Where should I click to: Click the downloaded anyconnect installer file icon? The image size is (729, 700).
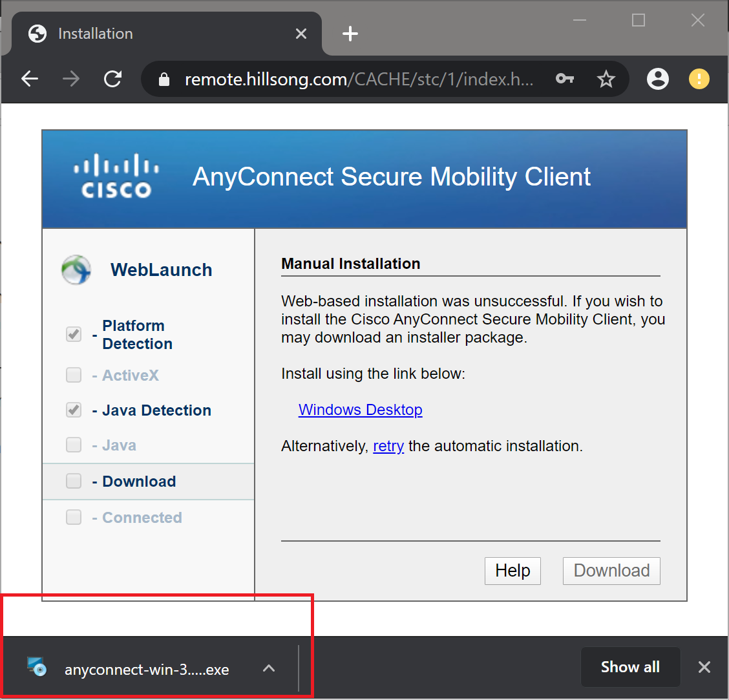37,667
